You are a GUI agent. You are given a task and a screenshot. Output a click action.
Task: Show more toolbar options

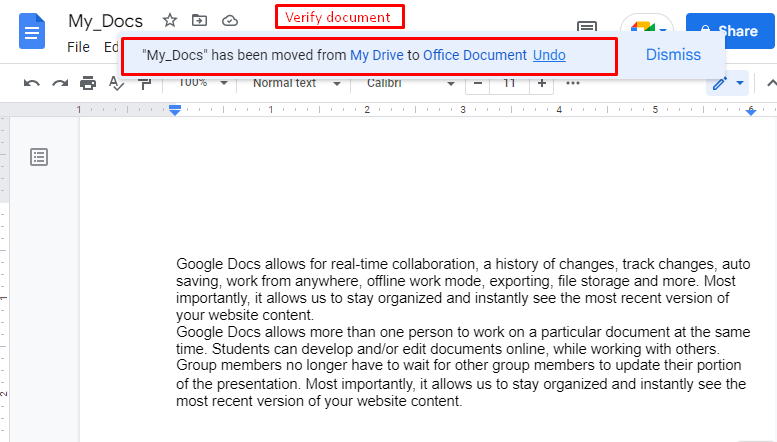coord(573,83)
